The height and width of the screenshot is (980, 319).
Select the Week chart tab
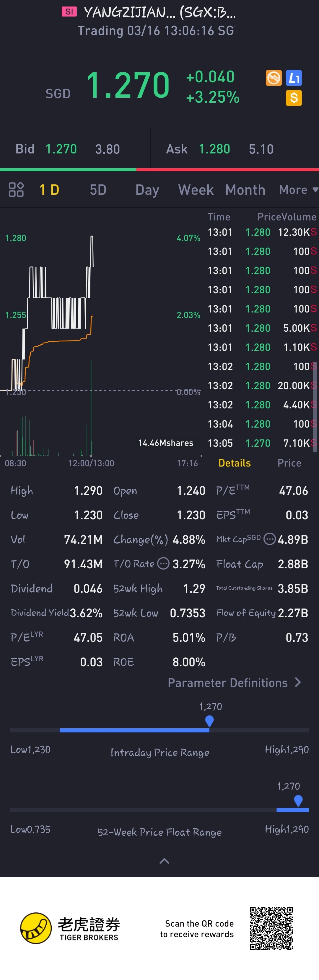(196, 189)
